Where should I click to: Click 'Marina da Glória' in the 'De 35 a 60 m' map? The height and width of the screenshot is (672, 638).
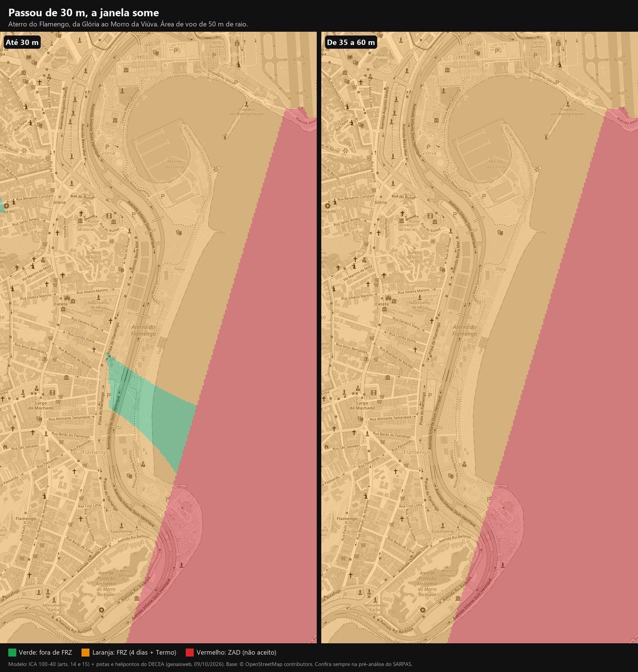[x=496, y=164]
